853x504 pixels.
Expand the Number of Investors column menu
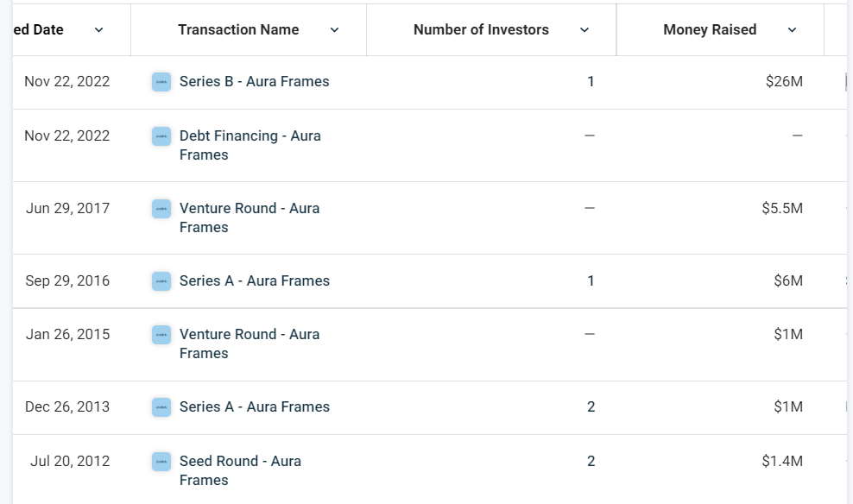point(584,30)
